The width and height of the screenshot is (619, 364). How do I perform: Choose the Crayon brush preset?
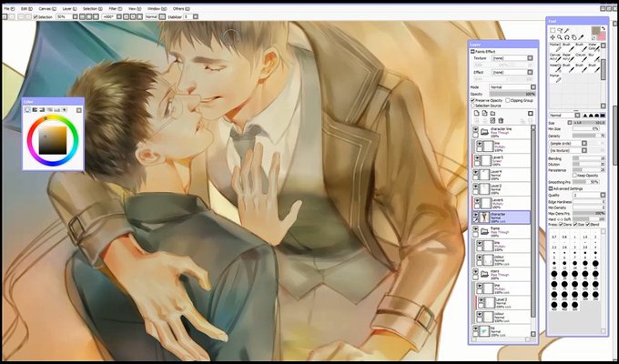(x=581, y=57)
